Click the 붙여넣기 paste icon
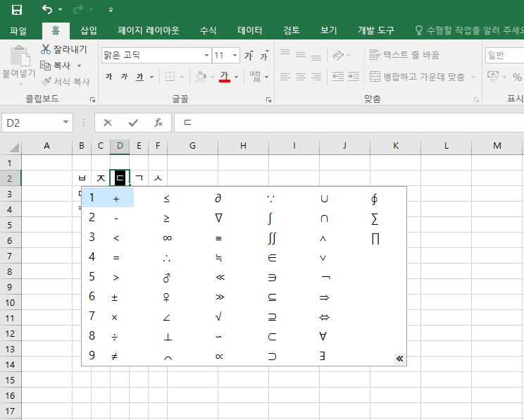The width and height of the screenshot is (524, 420). [20, 56]
